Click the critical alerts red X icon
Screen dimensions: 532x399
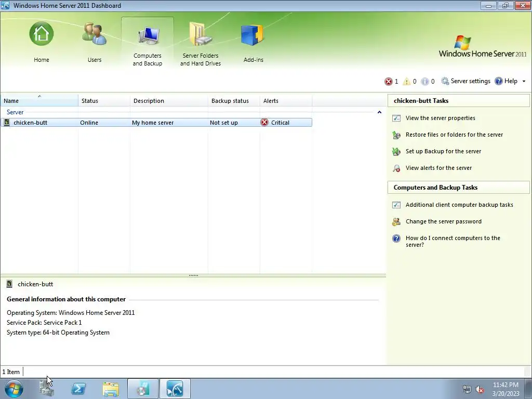tap(389, 82)
